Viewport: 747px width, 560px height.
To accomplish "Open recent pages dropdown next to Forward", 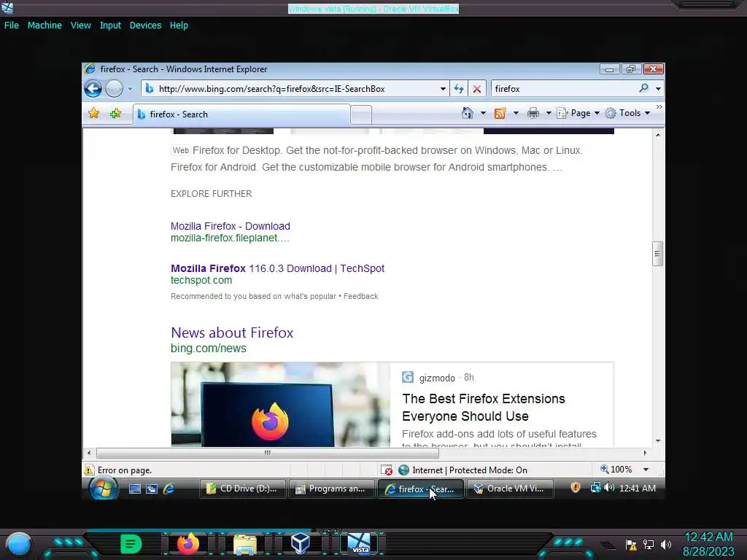I will coord(130,89).
